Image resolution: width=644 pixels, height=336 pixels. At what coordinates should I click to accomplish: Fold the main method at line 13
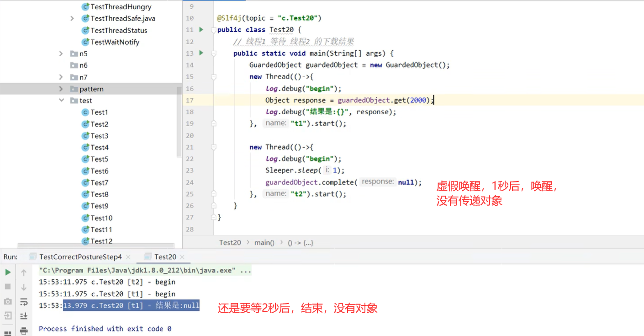213,53
